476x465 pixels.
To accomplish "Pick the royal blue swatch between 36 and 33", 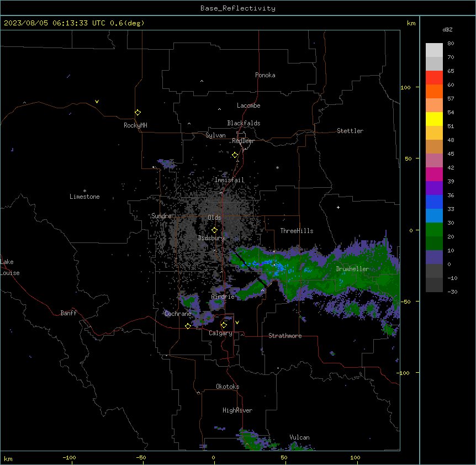I will (x=434, y=202).
